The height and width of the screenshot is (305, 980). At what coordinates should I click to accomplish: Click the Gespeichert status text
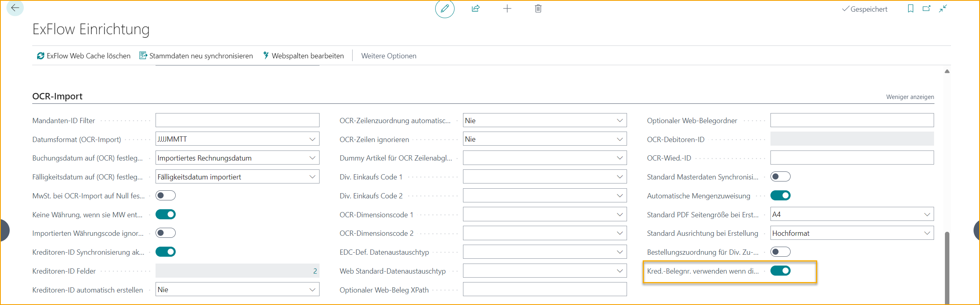coord(869,9)
